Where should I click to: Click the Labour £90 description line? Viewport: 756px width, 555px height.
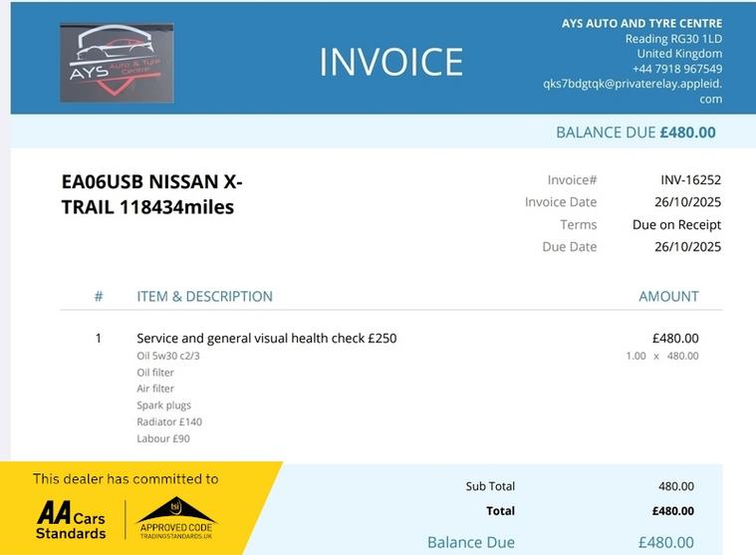(162, 438)
